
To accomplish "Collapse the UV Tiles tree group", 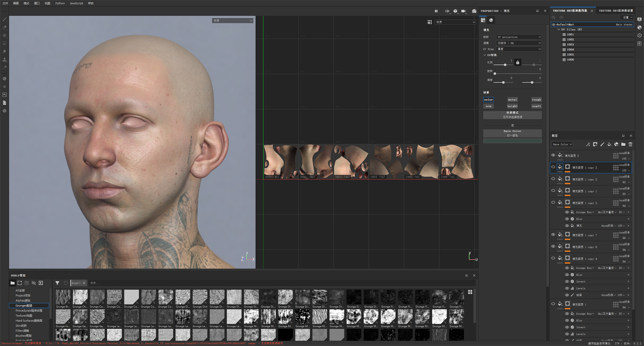I will coord(559,29).
